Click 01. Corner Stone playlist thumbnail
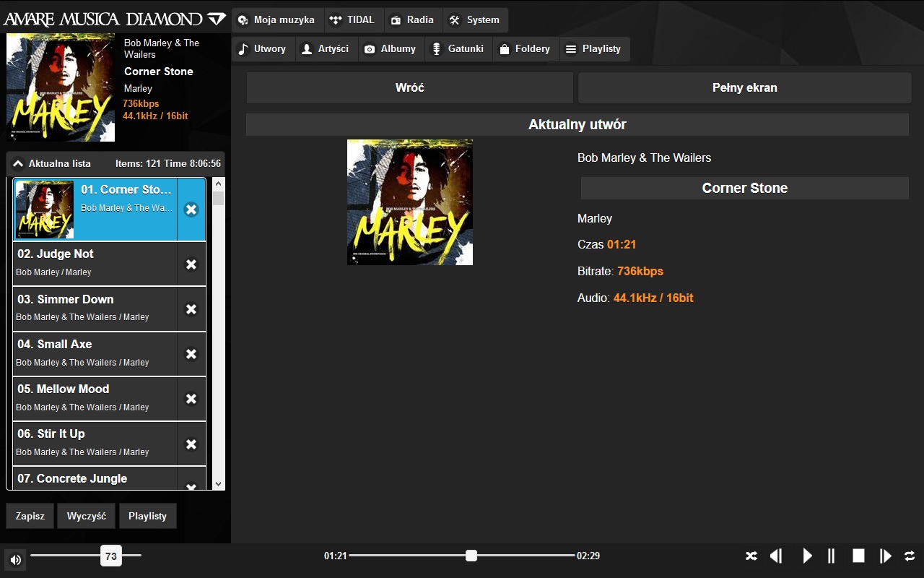Screen dimensions: 924x578 (x=45, y=210)
